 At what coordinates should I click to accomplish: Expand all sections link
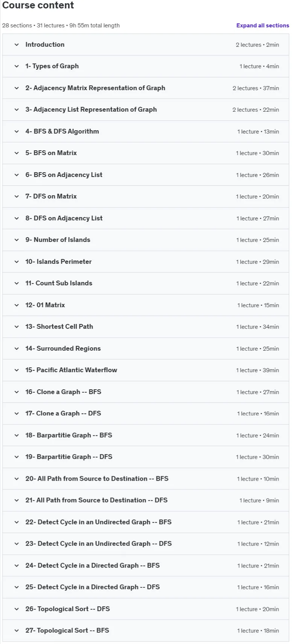pyautogui.click(x=262, y=25)
